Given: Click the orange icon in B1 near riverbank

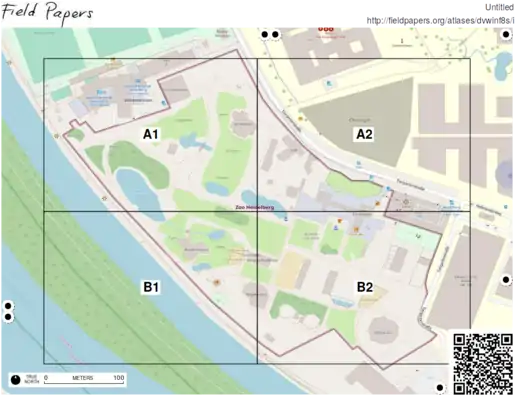Looking at the screenshot, I should click(x=217, y=283).
